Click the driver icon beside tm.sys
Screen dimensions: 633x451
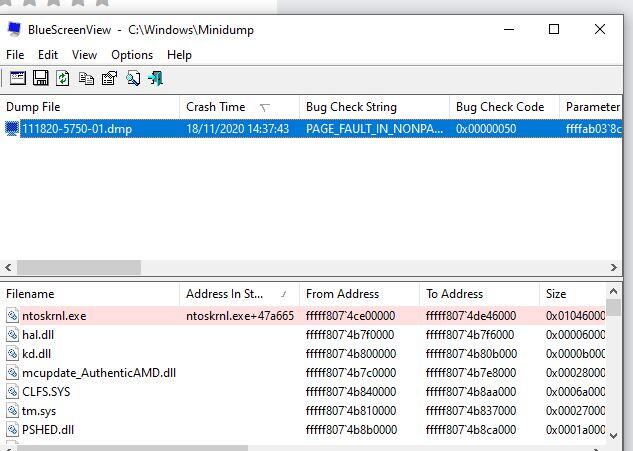[x=12, y=411]
